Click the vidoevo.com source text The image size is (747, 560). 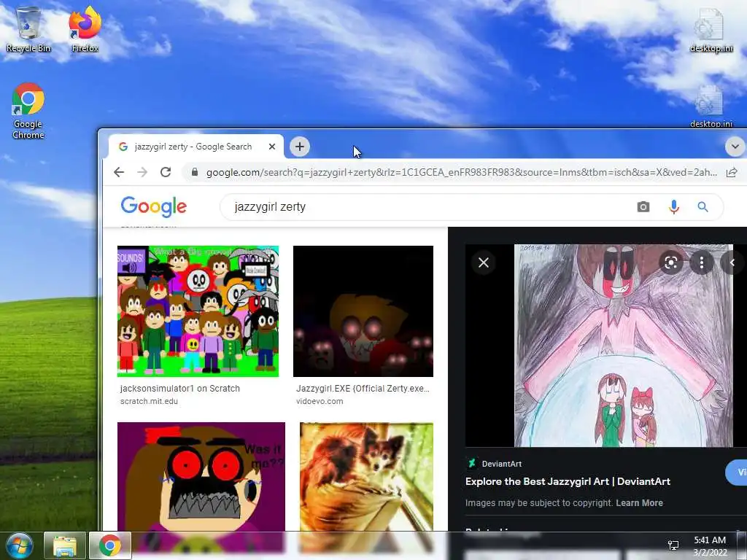[x=320, y=402]
